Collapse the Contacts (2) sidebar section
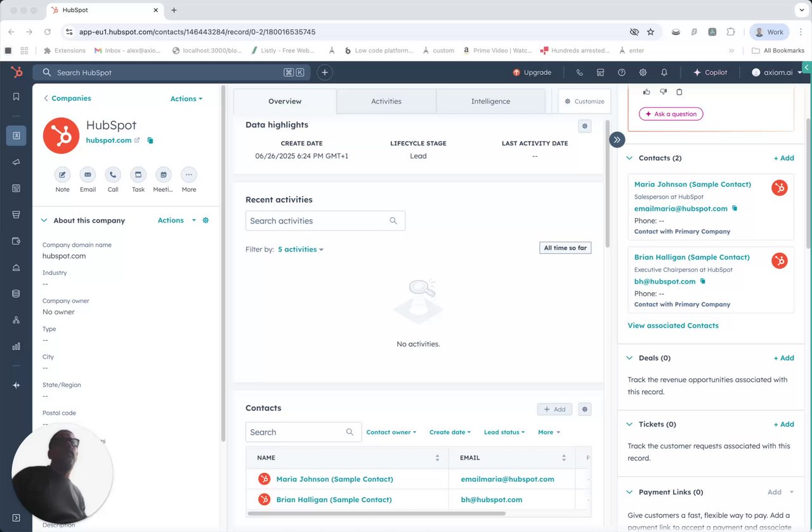The height and width of the screenshot is (532, 812). click(x=629, y=158)
